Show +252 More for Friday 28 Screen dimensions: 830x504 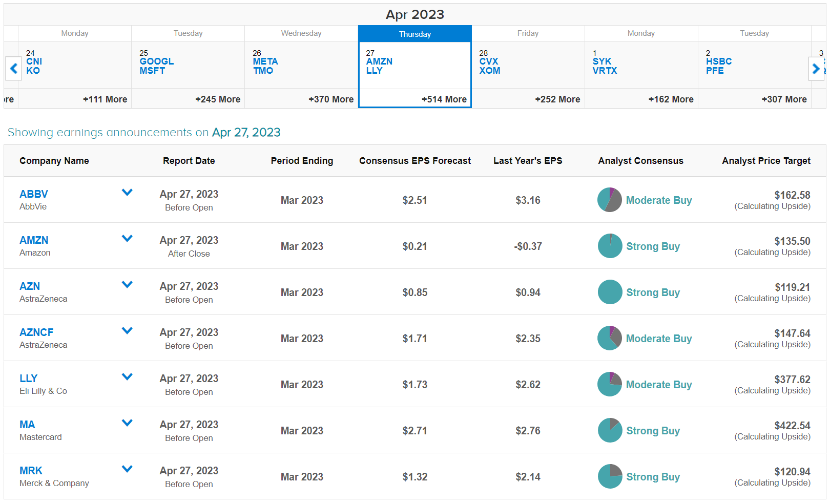click(x=557, y=99)
